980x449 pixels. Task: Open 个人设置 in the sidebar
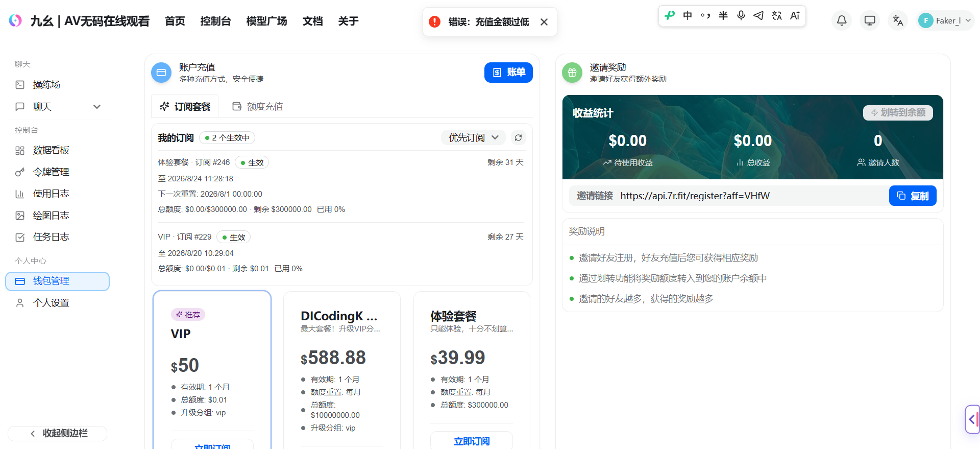point(57,303)
